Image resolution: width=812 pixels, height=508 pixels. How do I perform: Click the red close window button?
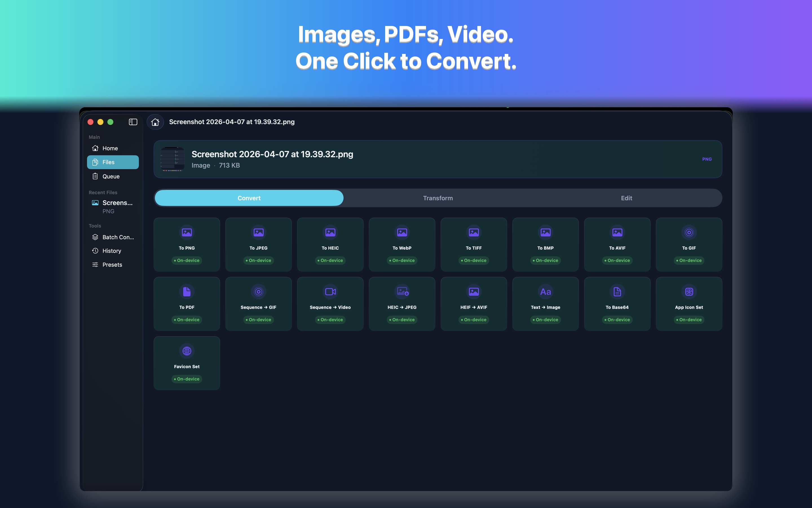(x=91, y=122)
